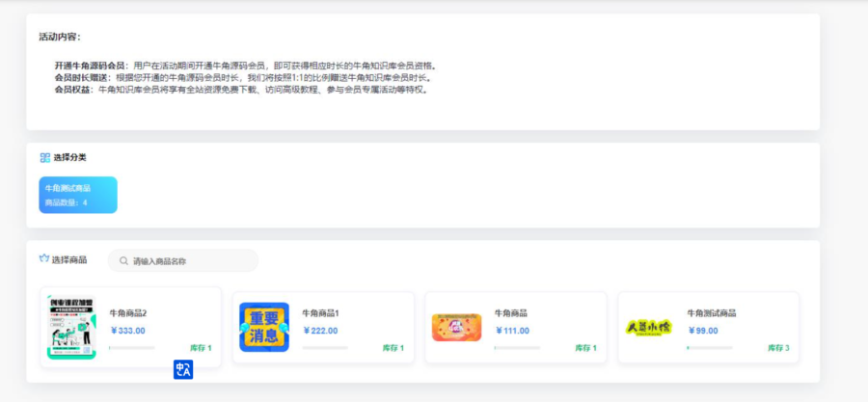Click the ¥111.00 price

click(513, 331)
